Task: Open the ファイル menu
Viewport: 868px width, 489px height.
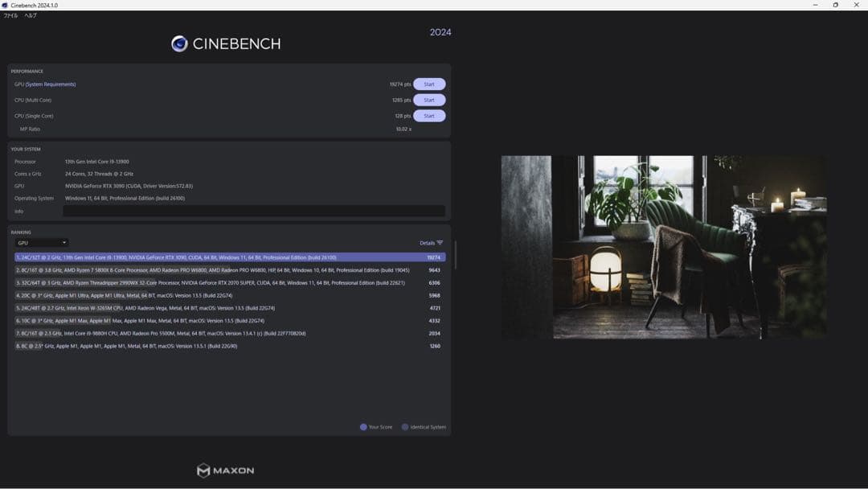Action: pos(10,15)
